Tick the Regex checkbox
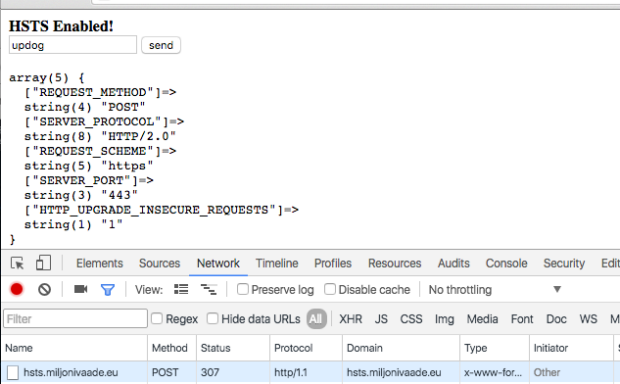The width and height of the screenshot is (620, 384). coord(157,318)
